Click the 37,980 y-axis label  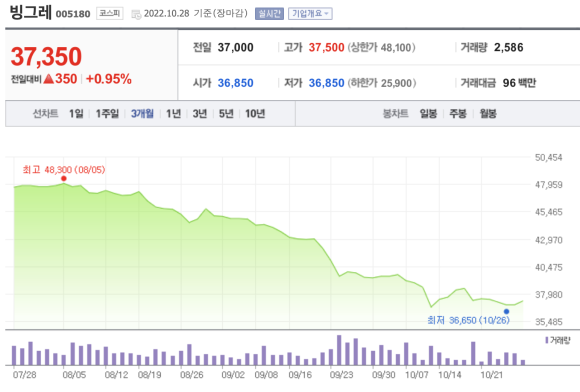tap(549, 295)
